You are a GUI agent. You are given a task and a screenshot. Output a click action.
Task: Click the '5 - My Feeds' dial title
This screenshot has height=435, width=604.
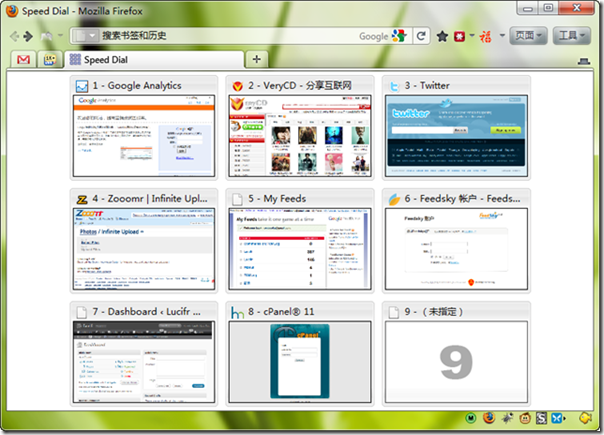[x=277, y=199]
